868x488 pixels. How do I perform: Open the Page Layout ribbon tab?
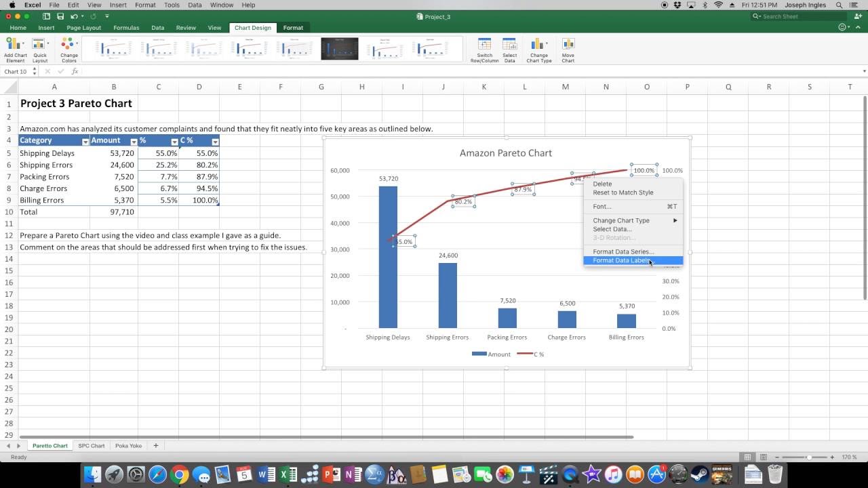point(83,28)
